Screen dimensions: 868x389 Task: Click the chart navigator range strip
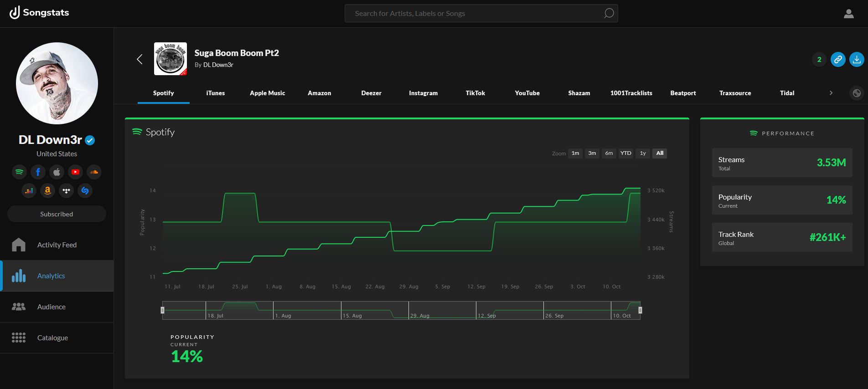point(401,310)
